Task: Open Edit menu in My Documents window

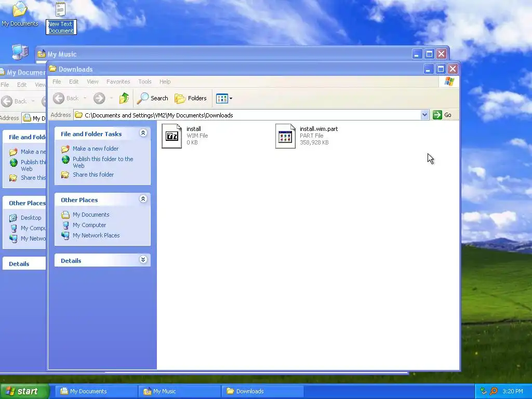Action: 22,85
